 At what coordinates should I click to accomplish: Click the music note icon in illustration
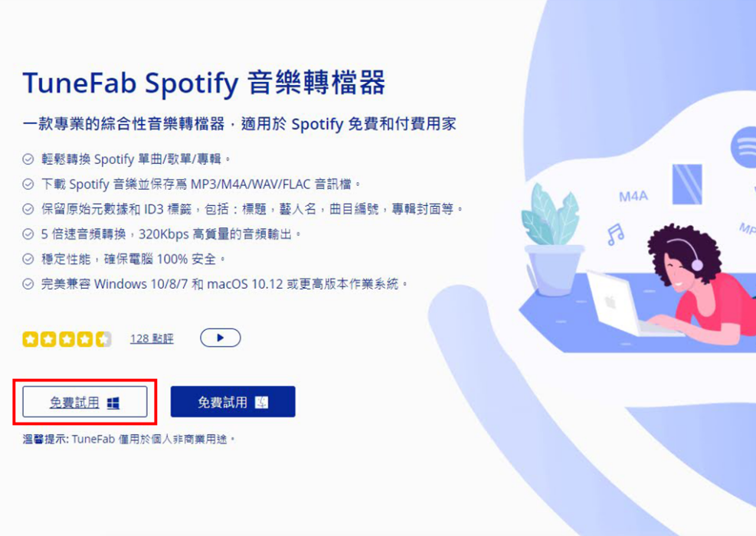pos(615,235)
